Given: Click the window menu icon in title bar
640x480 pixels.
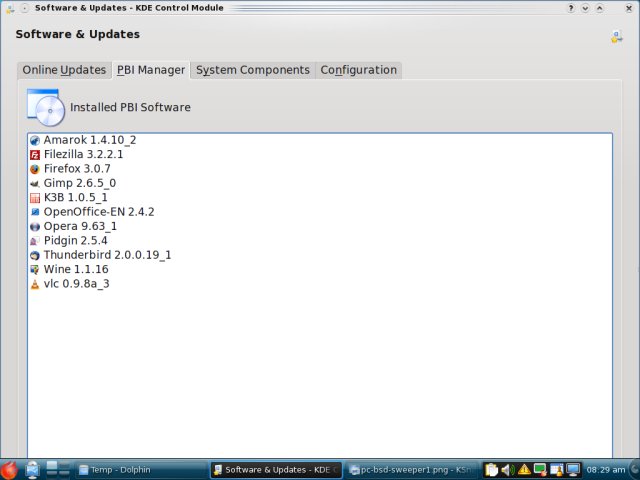Looking at the screenshot, I should pyautogui.click(x=10, y=8).
